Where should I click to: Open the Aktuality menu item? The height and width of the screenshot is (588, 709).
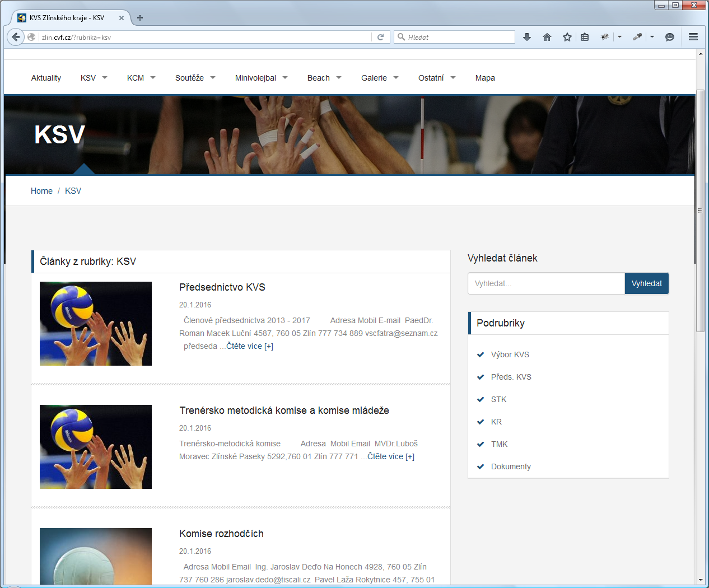tap(46, 78)
